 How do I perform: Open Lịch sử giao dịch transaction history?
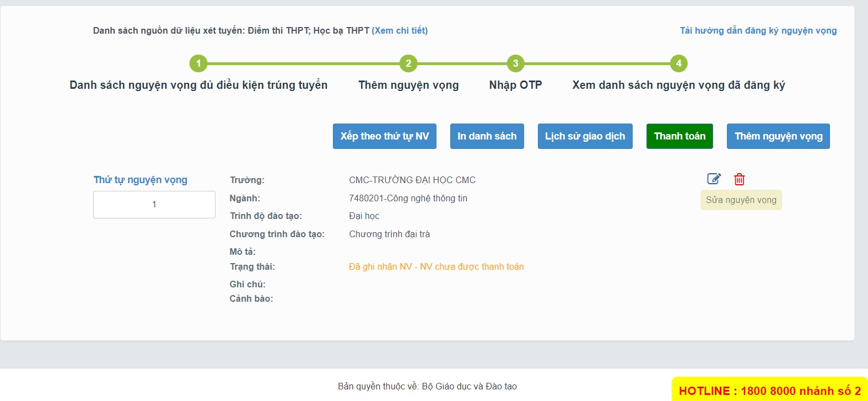(585, 136)
